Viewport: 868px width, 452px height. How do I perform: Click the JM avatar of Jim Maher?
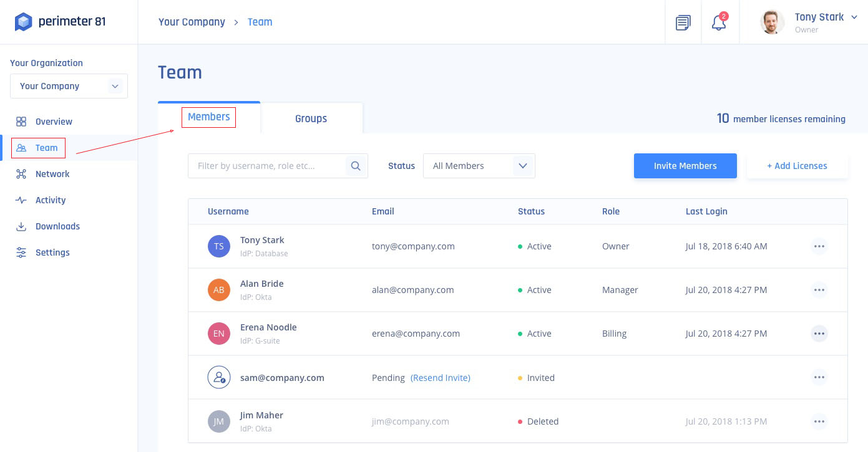click(219, 421)
